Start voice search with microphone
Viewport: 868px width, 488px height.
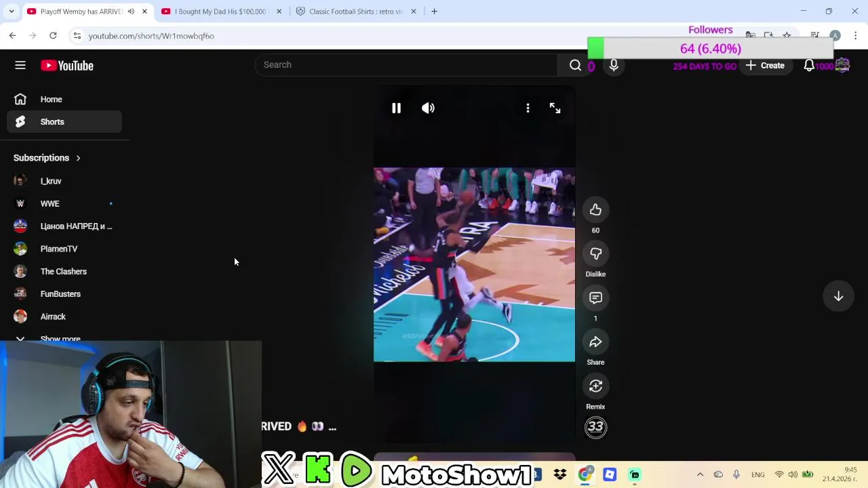[x=614, y=65]
